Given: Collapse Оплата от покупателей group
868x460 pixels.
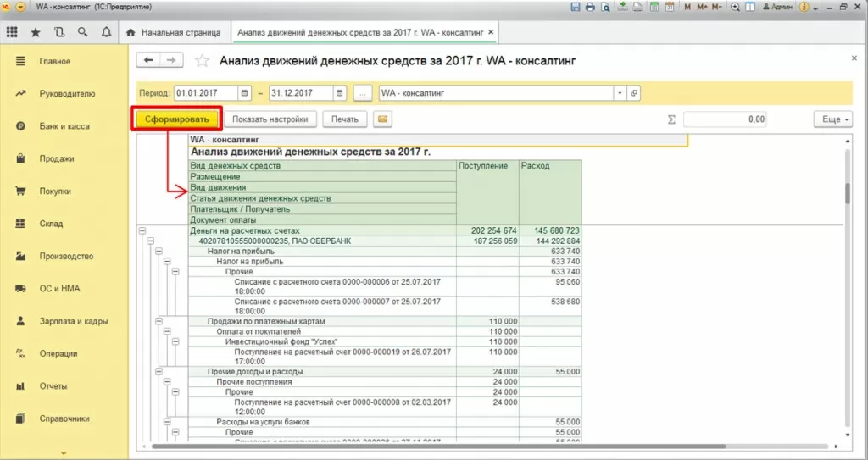Looking at the screenshot, I should pos(167,331).
